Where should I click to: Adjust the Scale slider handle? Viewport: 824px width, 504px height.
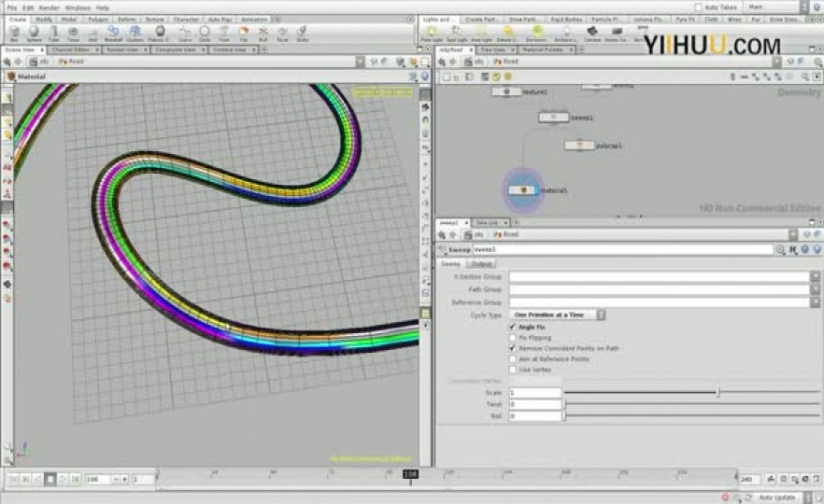717,392
